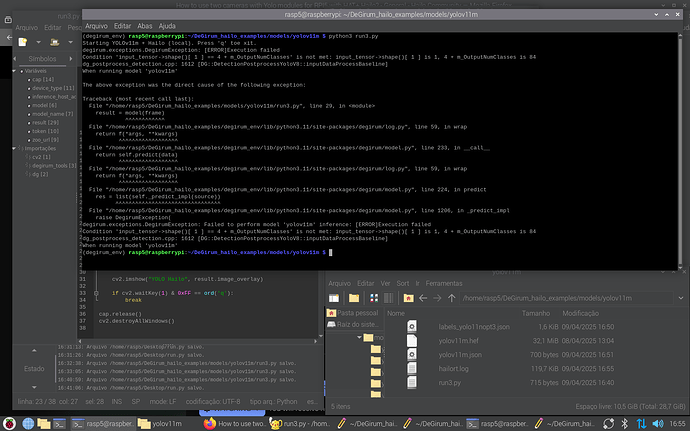Open the Estado tab in the messages panel
The width and height of the screenshot is (690, 431).
coord(35,369)
